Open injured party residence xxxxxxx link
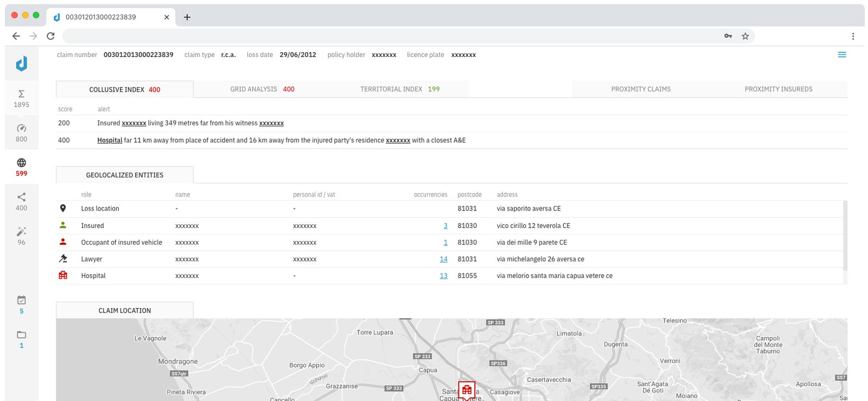Viewport: 868px width, 401px height. (x=398, y=140)
